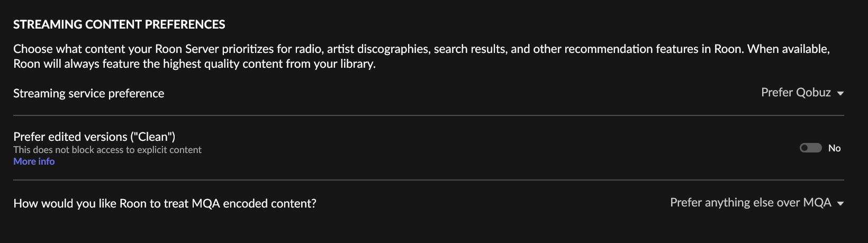Image resolution: width=868 pixels, height=243 pixels.
Task: Click the grey knob of the Clean switch
Action: tap(805, 148)
